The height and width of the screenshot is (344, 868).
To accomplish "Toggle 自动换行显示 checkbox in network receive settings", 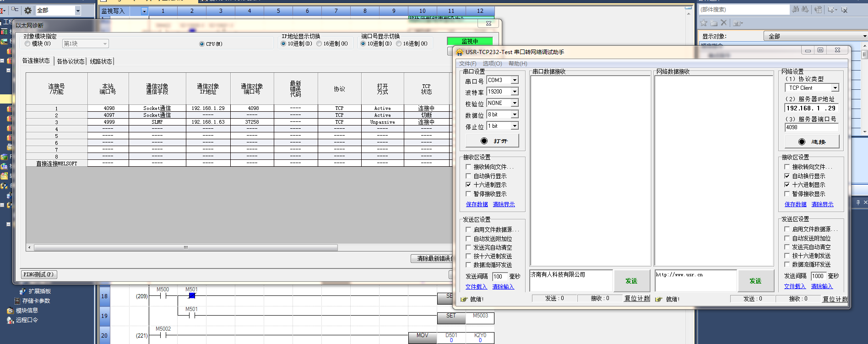I will (787, 176).
